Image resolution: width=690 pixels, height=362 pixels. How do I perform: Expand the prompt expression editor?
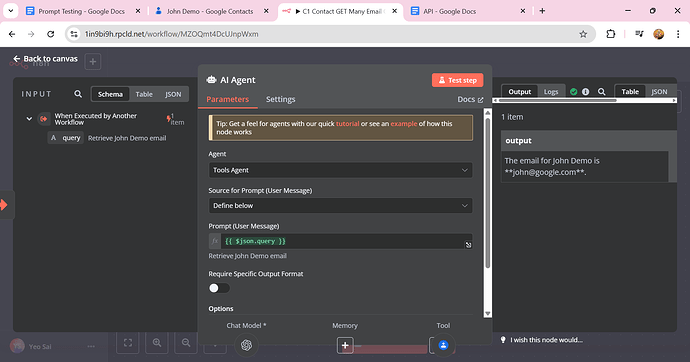click(x=468, y=245)
